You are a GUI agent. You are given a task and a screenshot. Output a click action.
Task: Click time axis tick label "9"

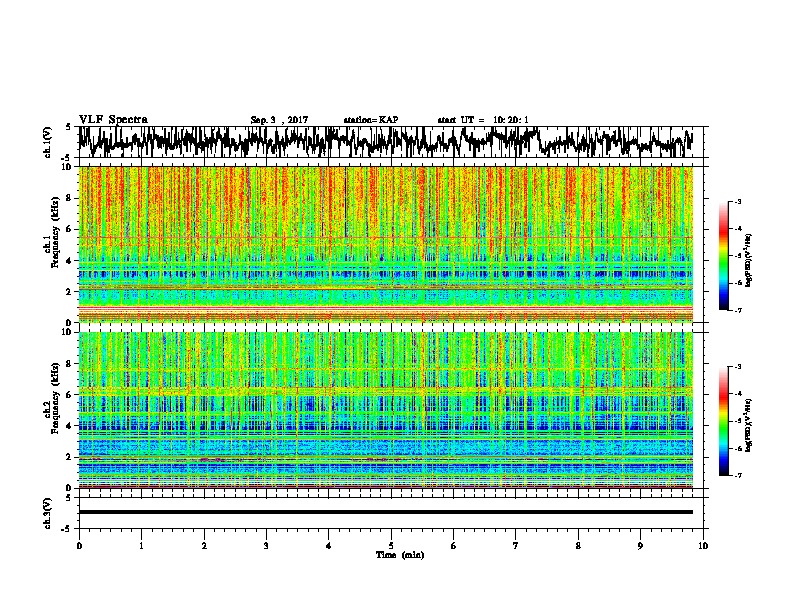pyautogui.click(x=640, y=546)
